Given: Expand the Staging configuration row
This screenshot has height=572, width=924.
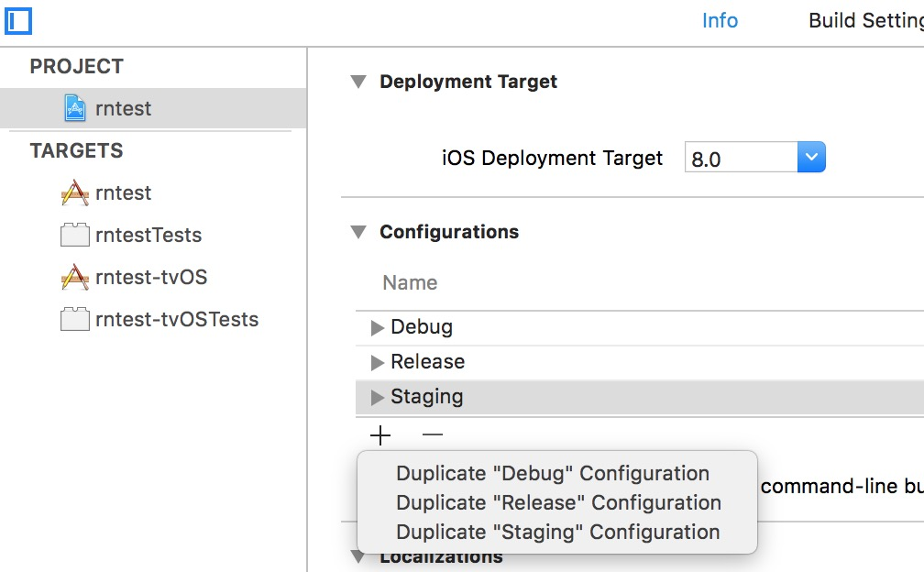Looking at the screenshot, I should point(377,398).
